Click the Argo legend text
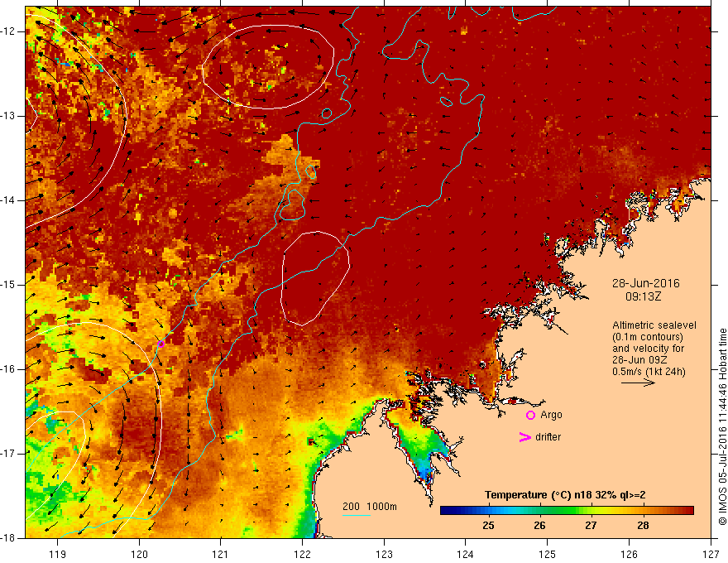Image resolution: width=728 pixels, height=563 pixels. tap(551, 416)
